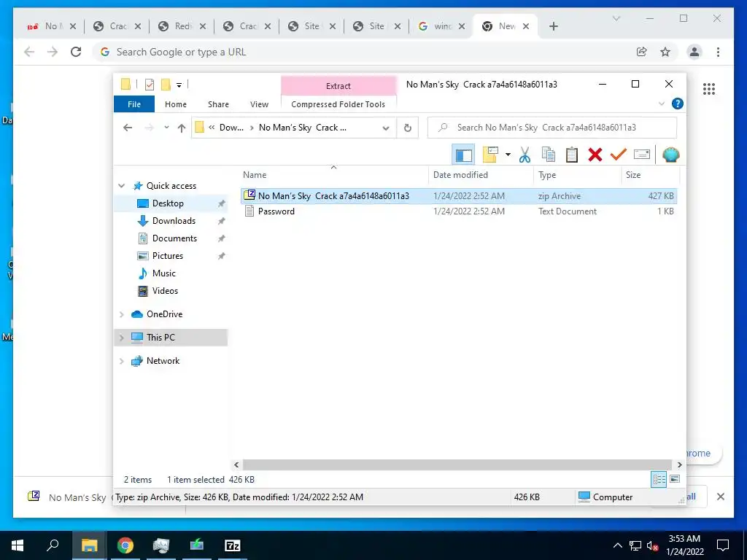
Task: Sort files by Date modified column
Action: [481, 175]
